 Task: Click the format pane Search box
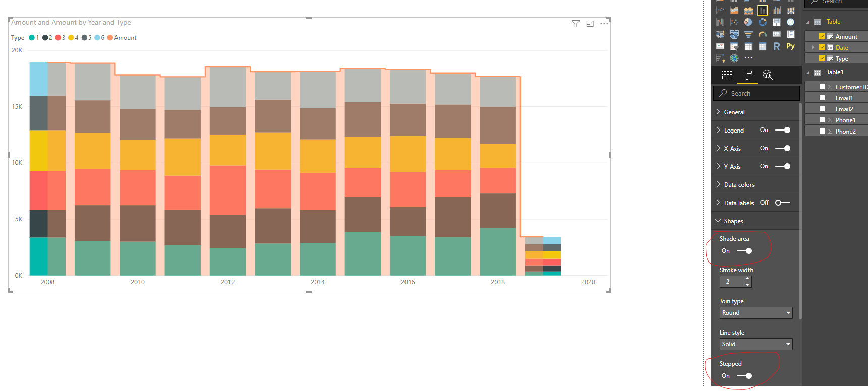(x=756, y=93)
